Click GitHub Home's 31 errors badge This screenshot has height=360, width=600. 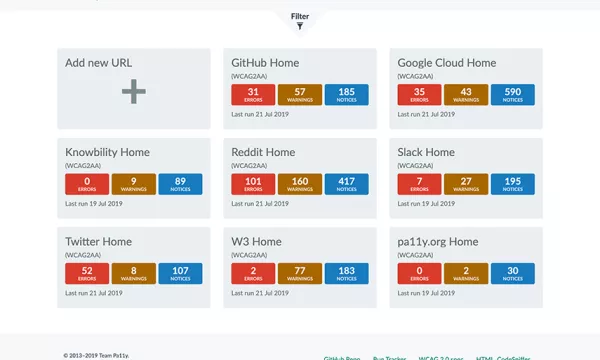(253, 94)
